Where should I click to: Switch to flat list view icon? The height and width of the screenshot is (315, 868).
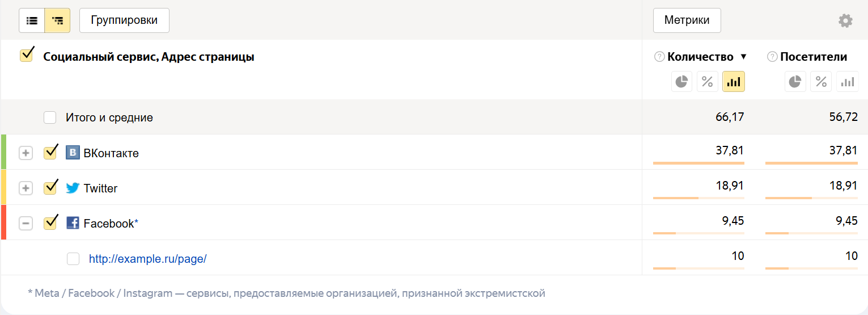point(32,20)
